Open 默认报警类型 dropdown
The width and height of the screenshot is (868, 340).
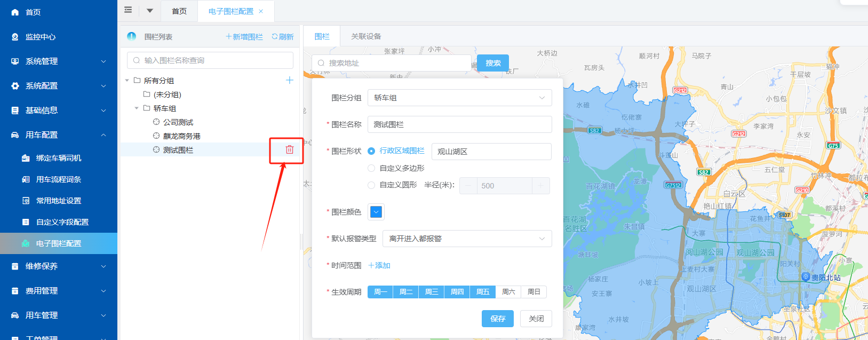[467, 239]
